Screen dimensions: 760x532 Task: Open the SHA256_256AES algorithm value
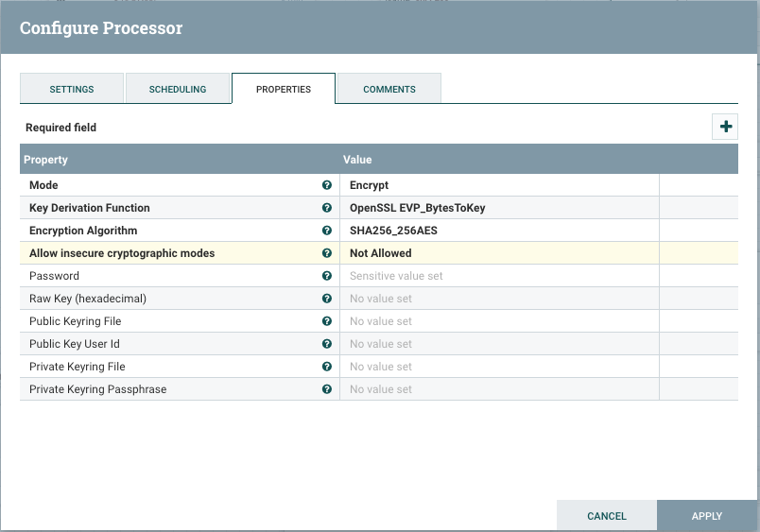tap(499, 231)
